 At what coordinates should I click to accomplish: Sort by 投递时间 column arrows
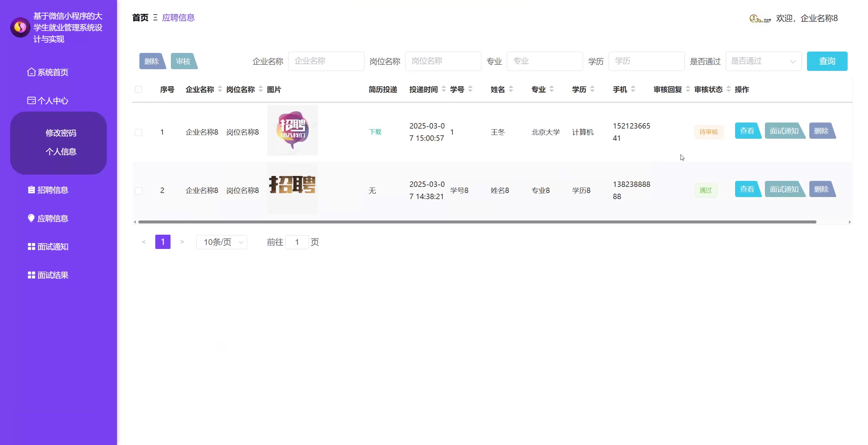tap(444, 89)
